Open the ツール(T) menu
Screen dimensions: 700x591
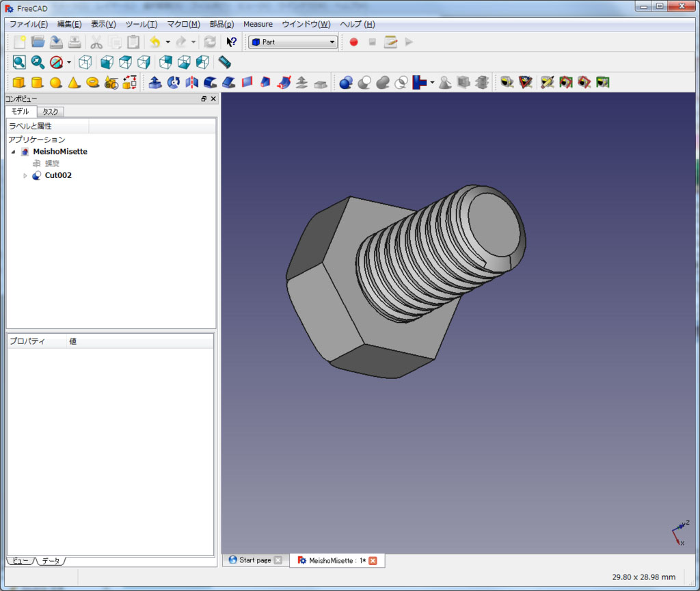[141, 24]
